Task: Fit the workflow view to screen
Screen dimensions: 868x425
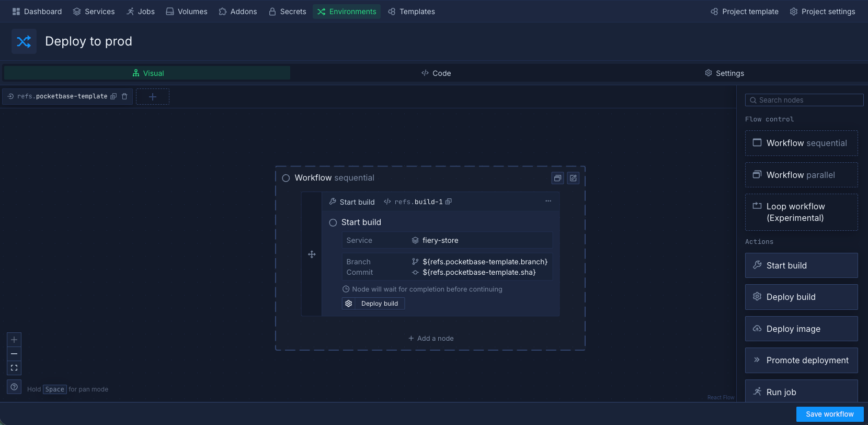Action: click(x=14, y=368)
